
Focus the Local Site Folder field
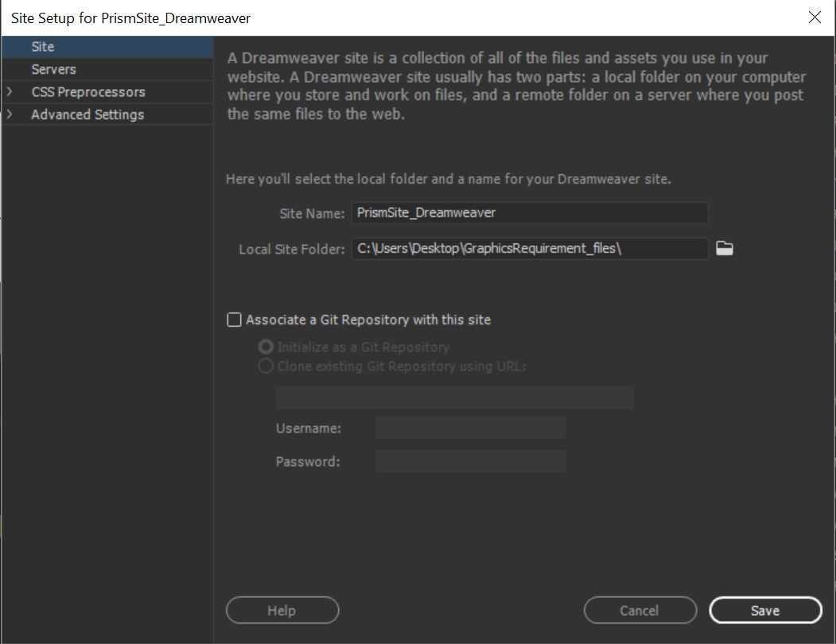click(x=529, y=249)
